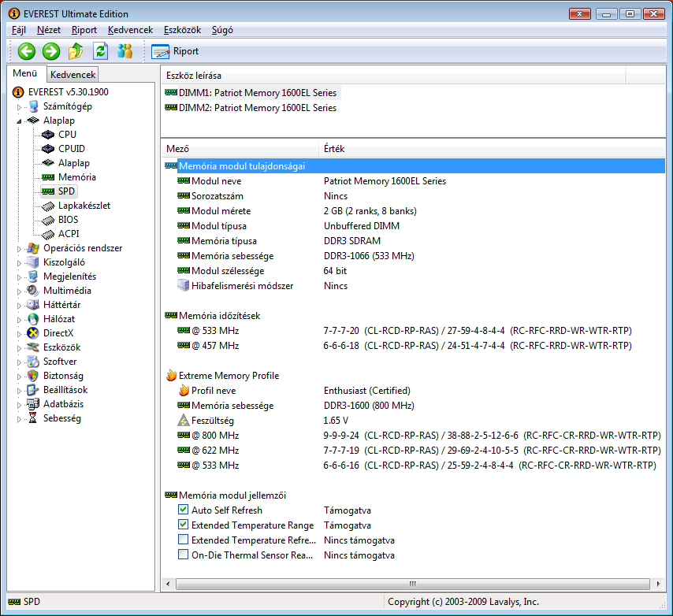Click the Megjelenítés monitor icon

(x=33, y=276)
